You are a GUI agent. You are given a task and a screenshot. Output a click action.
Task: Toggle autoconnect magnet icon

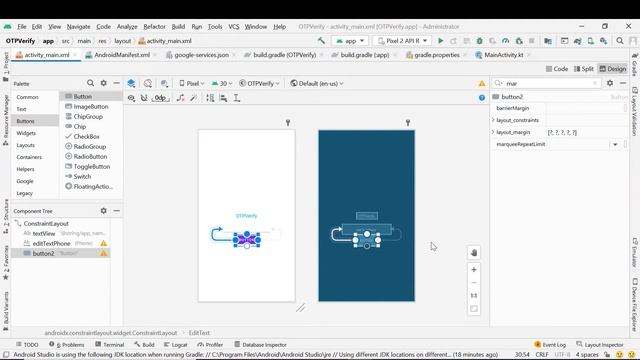click(x=144, y=98)
